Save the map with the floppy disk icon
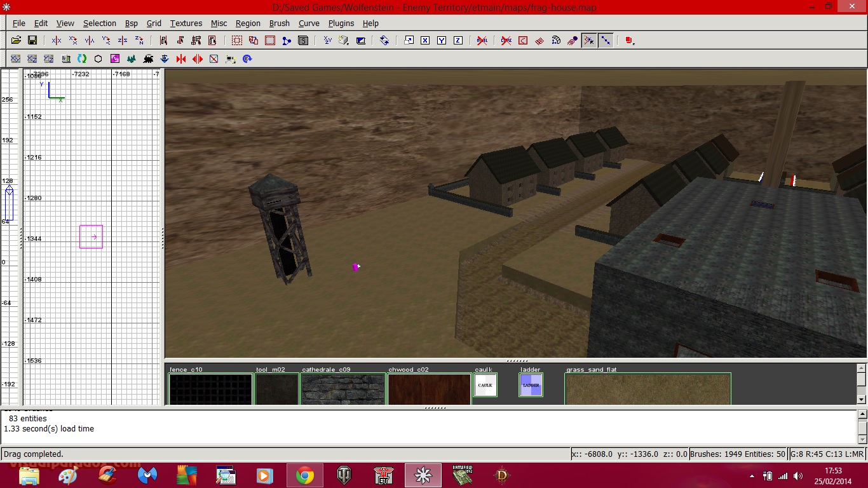The width and height of the screenshot is (868, 488). [32, 41]
